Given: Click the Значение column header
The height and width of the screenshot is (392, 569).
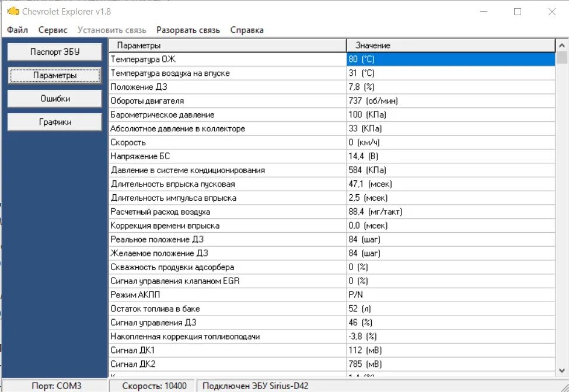Looking at the screenshot, I should point(451,45).
